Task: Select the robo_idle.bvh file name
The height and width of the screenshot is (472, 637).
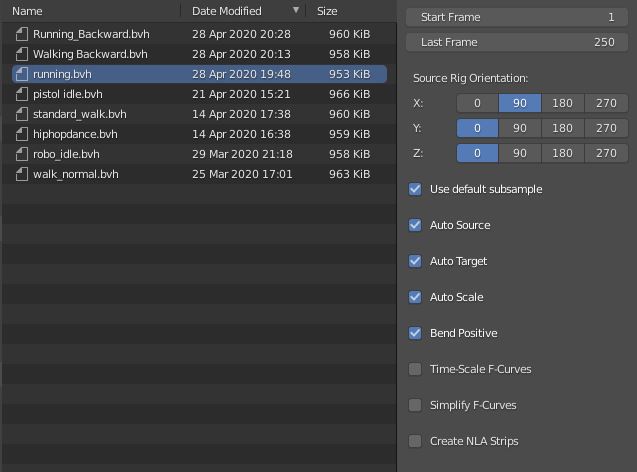Action: coord(66,154)
